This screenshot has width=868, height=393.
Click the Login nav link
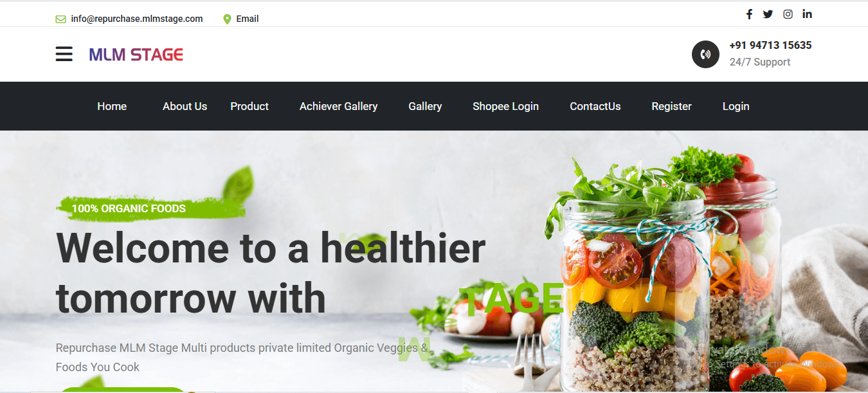coord(736,106)
